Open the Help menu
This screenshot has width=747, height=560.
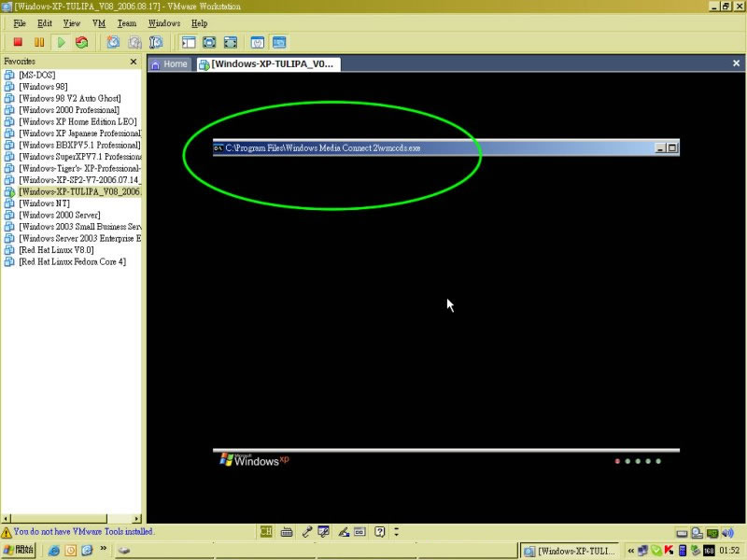[x=199, y=23]
